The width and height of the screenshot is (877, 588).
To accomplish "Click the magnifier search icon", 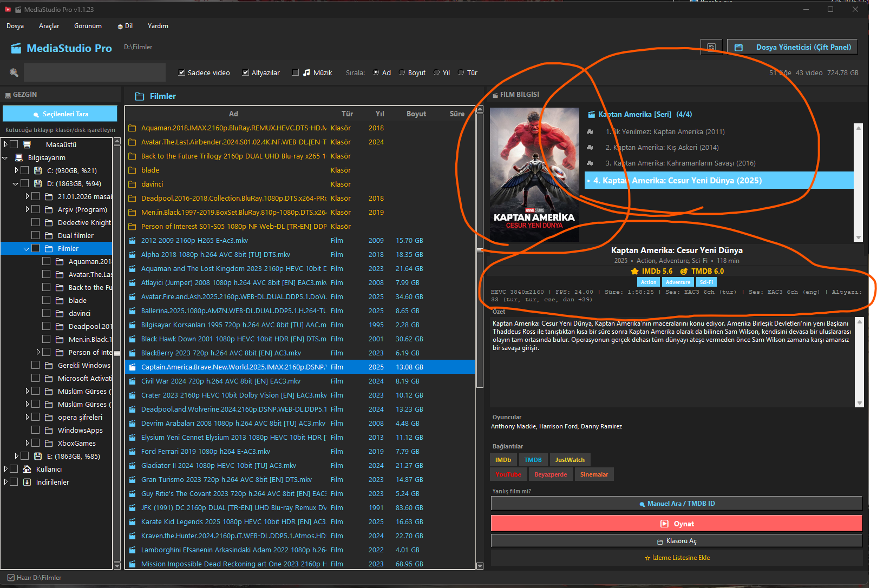I will click(x=14, y=72).
